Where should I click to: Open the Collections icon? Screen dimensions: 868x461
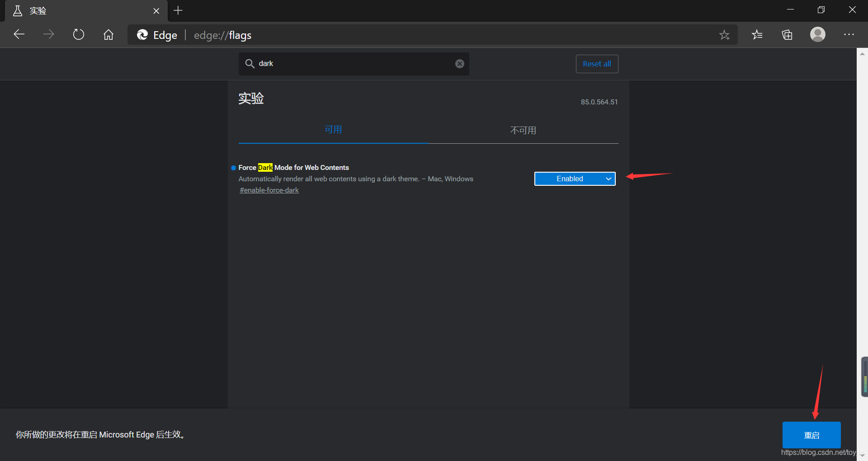pos(787,34)
